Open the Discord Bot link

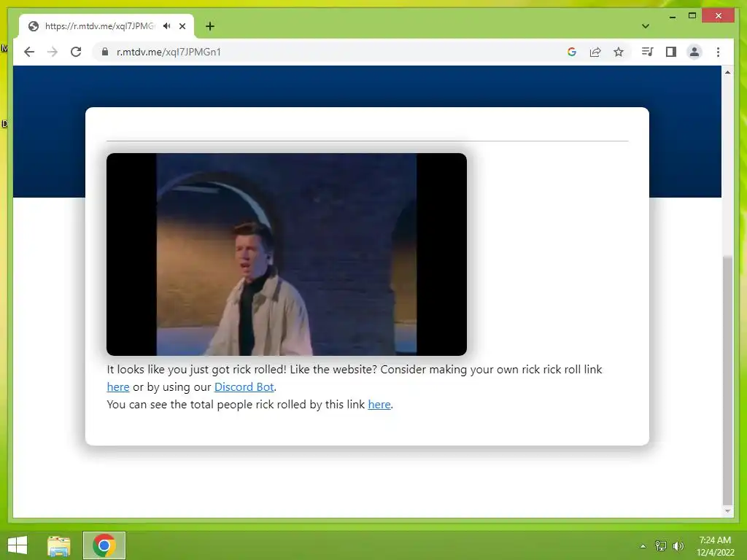[x=244, y=387]
